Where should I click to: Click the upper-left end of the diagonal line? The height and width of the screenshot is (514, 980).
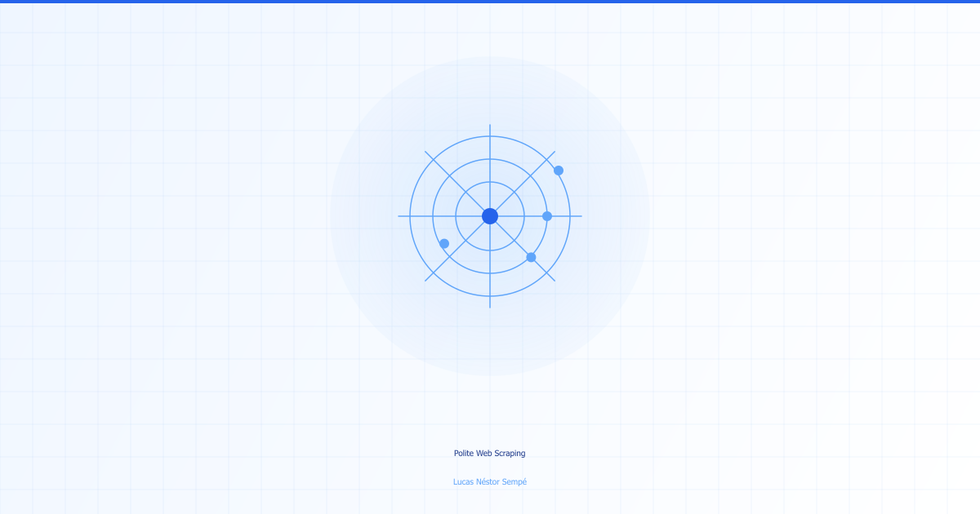(x=426, y=153)
